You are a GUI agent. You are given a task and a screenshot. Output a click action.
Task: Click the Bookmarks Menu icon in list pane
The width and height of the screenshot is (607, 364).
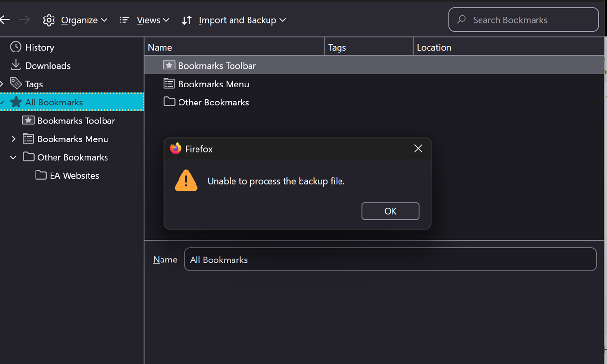(169, 84)
